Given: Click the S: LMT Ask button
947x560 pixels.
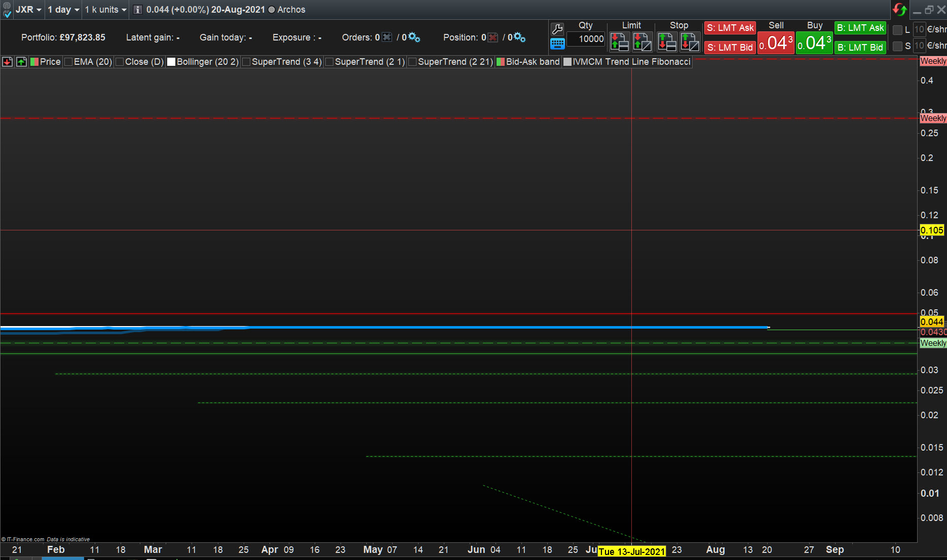Looking at the screenshot, I should click(730, 28).
